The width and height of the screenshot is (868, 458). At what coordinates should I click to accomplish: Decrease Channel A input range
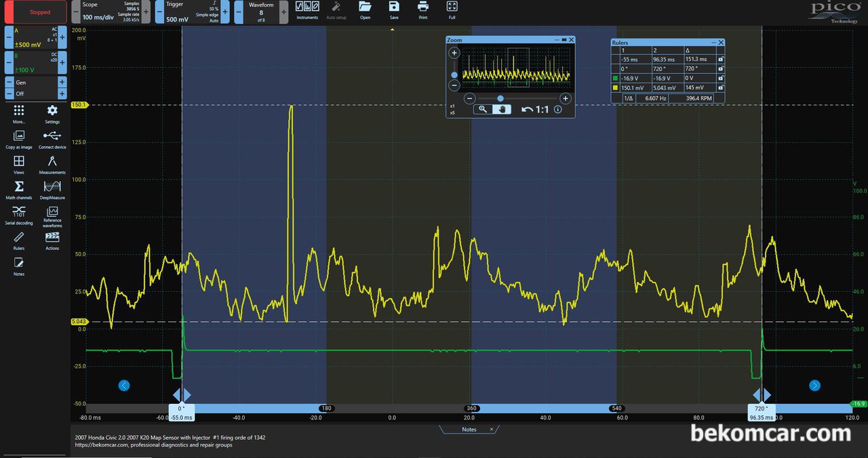tap(9, 37)
